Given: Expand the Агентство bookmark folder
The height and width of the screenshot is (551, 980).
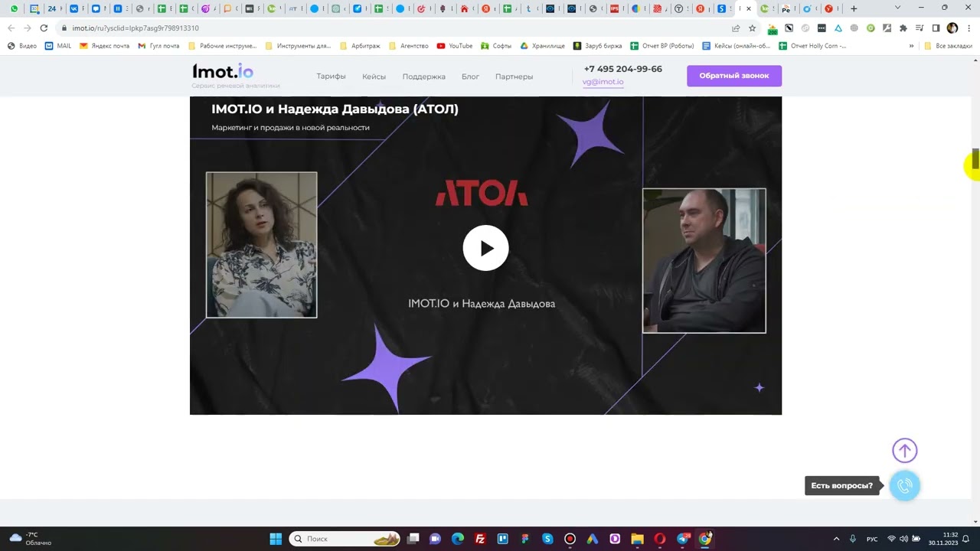Looking at the screenshot, I should click(409, 46).
